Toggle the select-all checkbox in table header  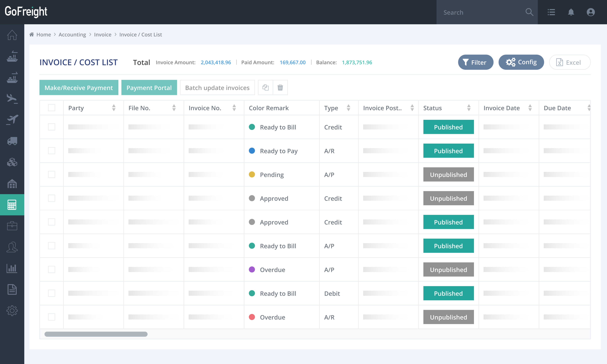pos(52,107)
